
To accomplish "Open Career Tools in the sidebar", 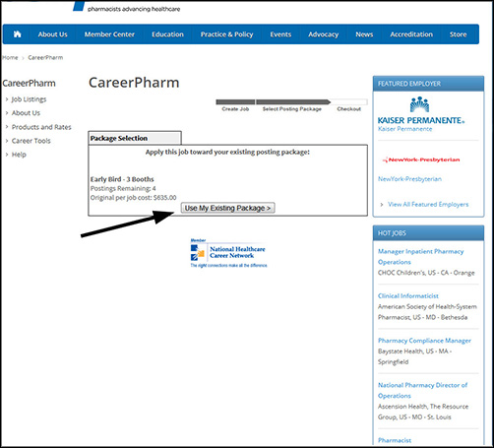I will (x=31, y=141).
